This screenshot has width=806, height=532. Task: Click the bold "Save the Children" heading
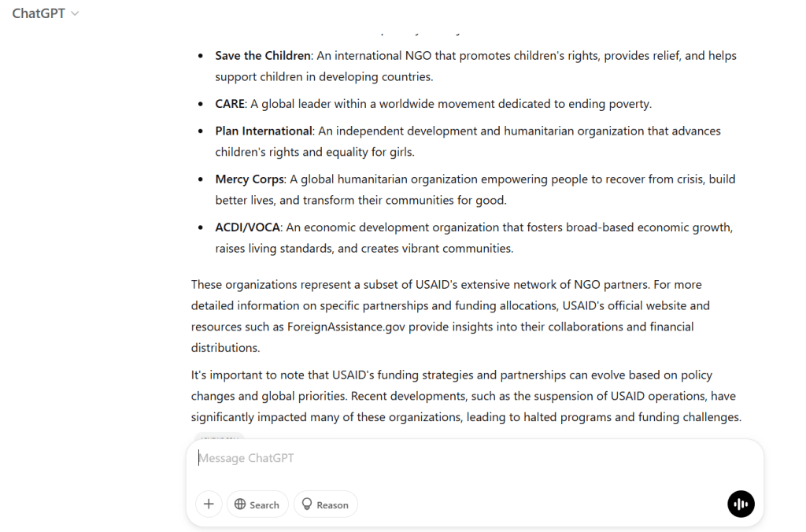pyautogui.click(x=263, y=56)
